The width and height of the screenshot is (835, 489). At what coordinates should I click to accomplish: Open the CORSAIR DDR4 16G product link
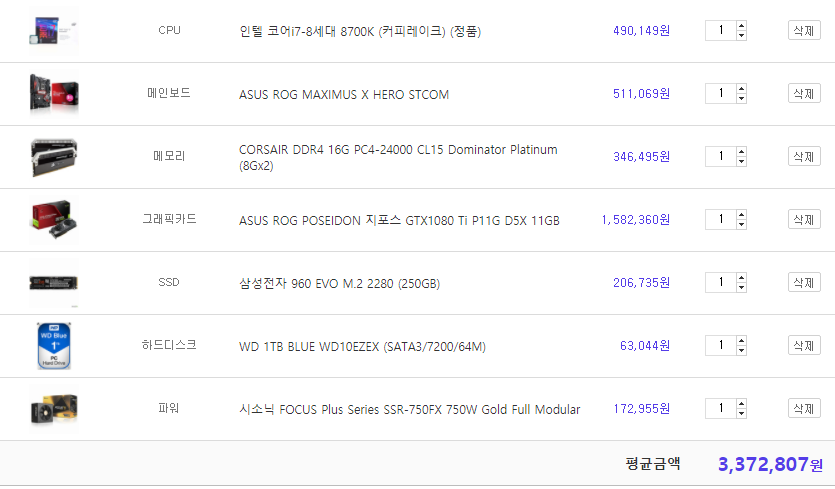point(398,157)
